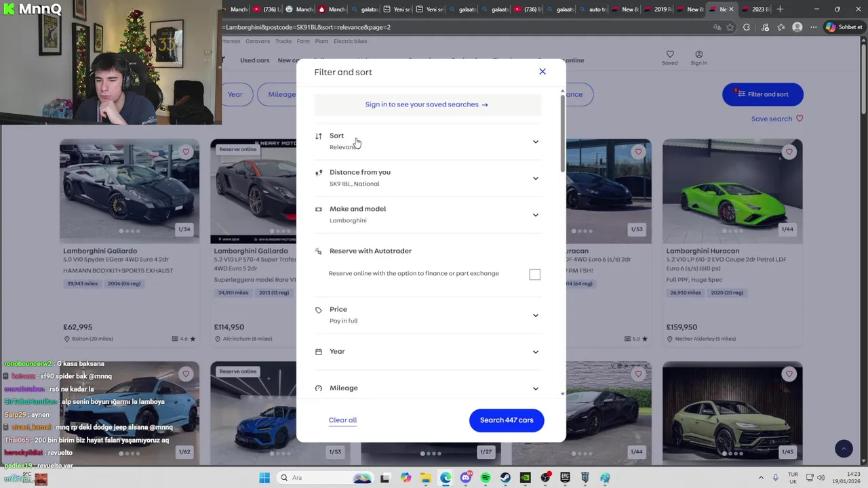Open a new browser tab
The width and height of the screenshot is (868, 488).
pyautogui.click(x=780, y=9)
